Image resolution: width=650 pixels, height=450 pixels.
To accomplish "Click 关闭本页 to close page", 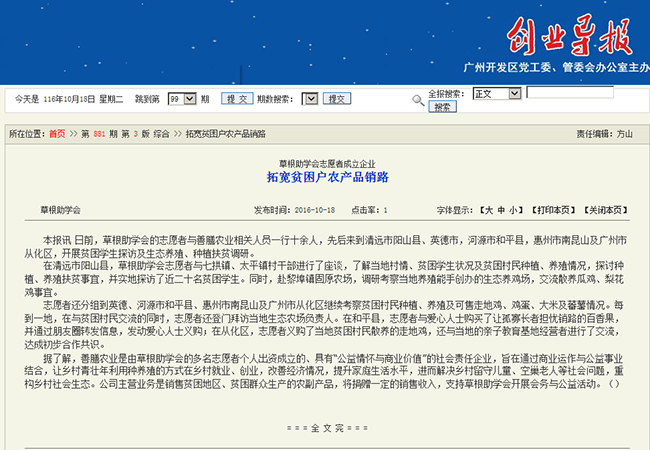I will [606, 211].
